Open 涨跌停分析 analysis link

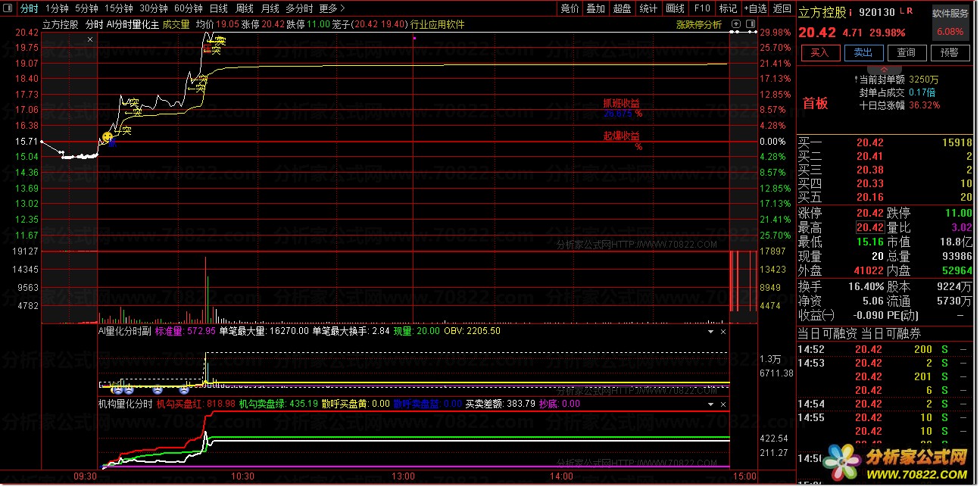(699, 24)
